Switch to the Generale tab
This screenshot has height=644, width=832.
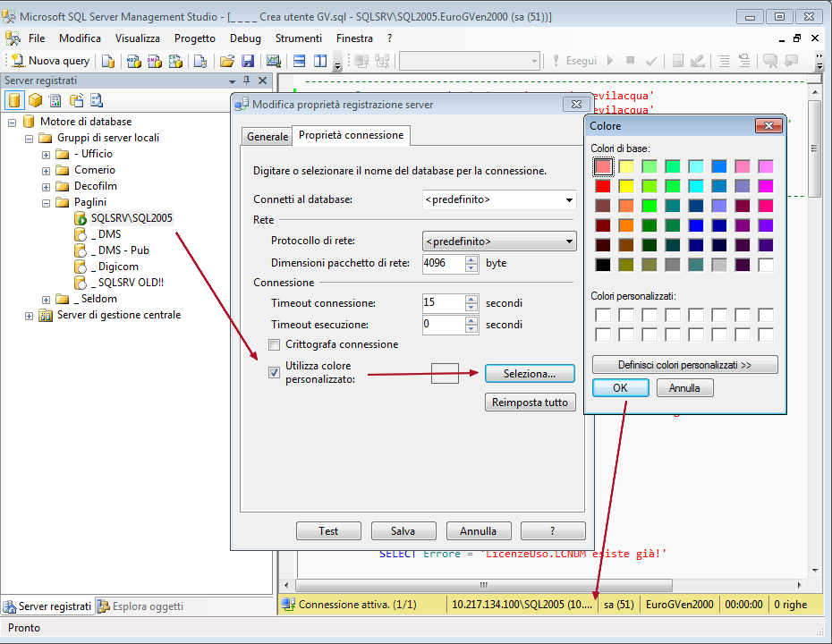[x=267, y=136]
